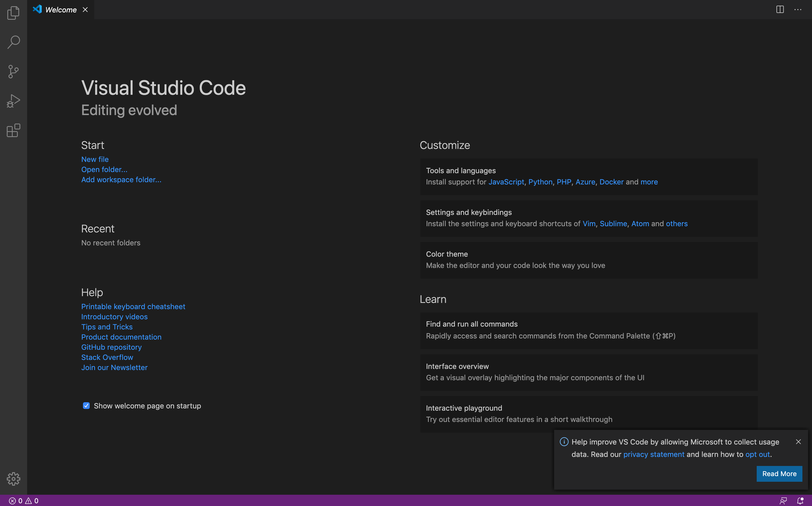Click the feedback icon in status bar
This screenshot has height=506, width=812.
coord(783,501)
